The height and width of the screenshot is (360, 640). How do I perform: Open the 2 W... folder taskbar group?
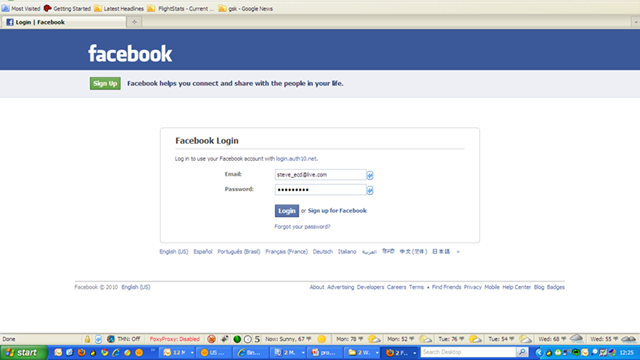[x=363, y=352]
